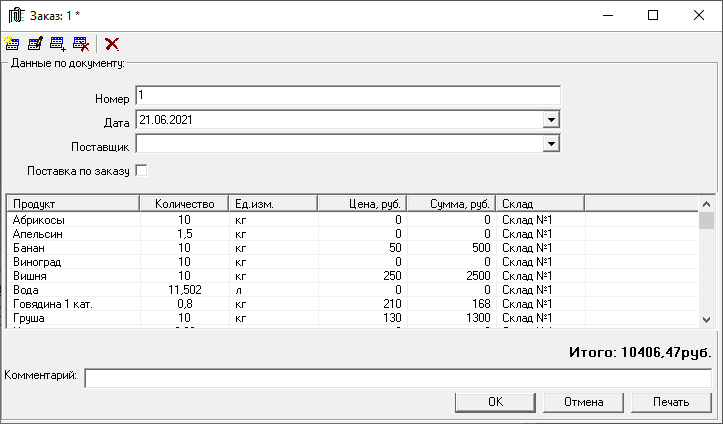Click the application icon in title bar

point(15,15)
